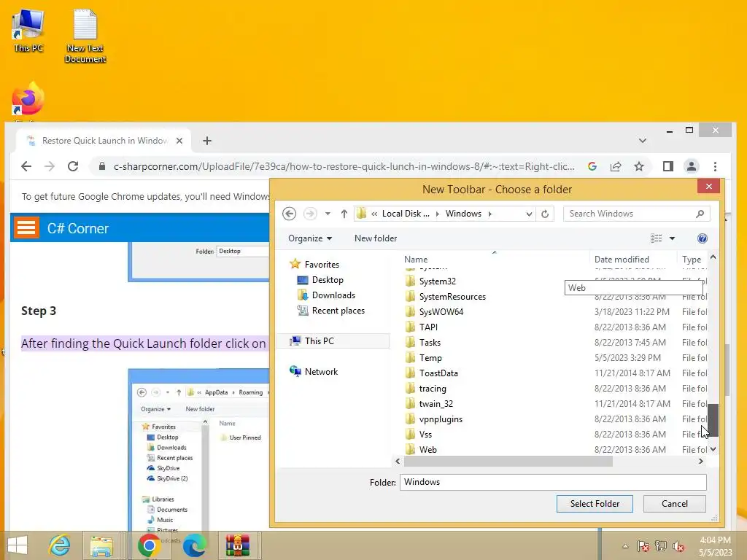This screenshot has height=560, width=747.
Task: Click the change view icon
Action: pos(656,238)
